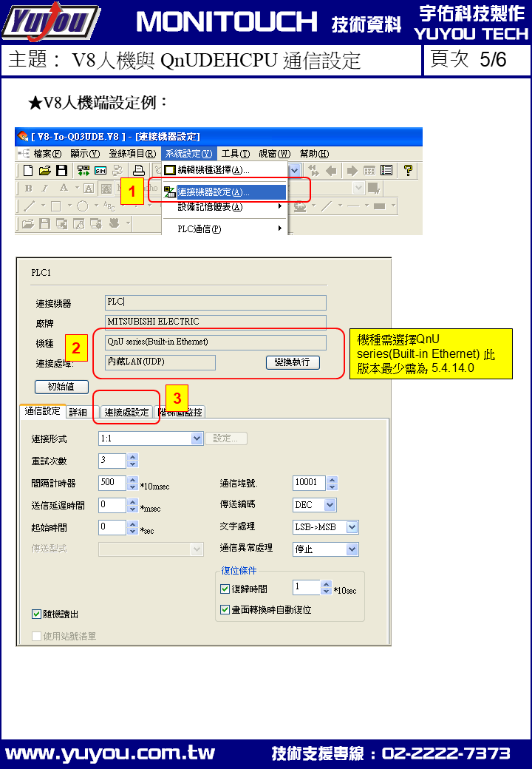Open dropdown arrow next to circle tool
Image resolution: width=532 pixels, height=769 pixels.
[96, 206]
